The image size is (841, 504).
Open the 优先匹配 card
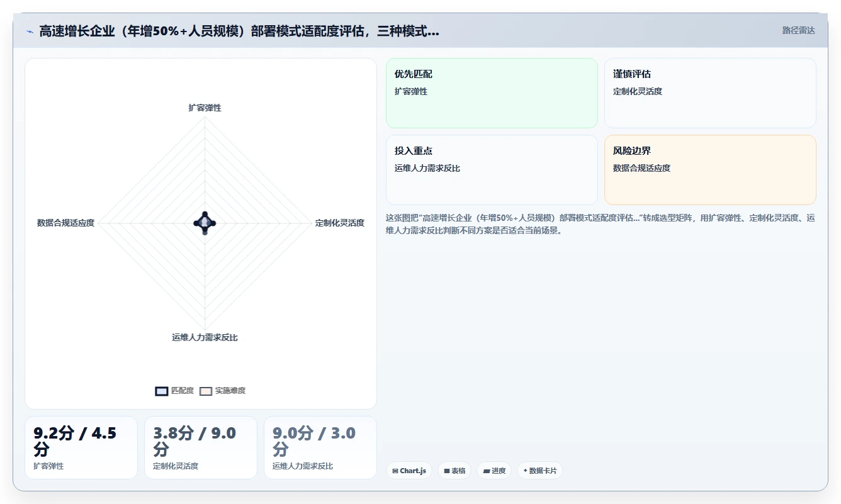492,93
